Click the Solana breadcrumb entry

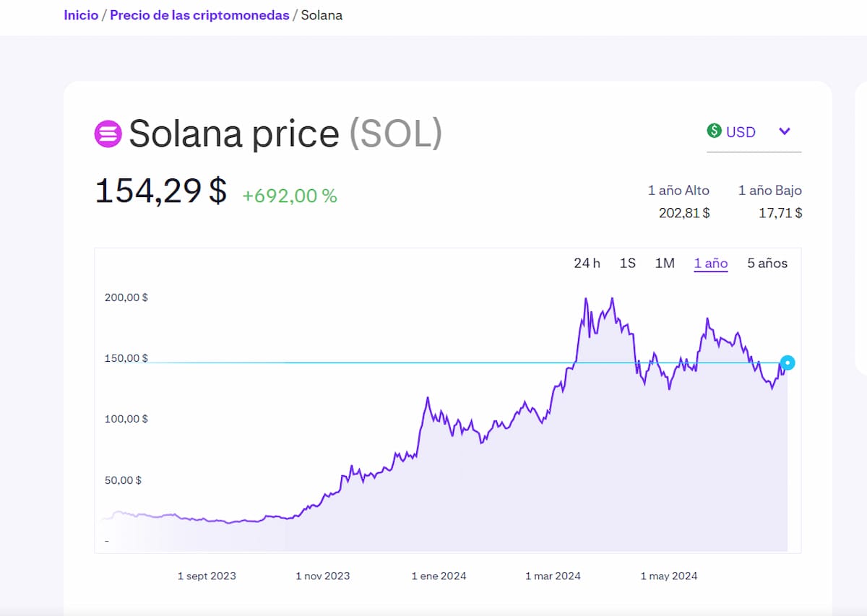click(x=322, y=14)
